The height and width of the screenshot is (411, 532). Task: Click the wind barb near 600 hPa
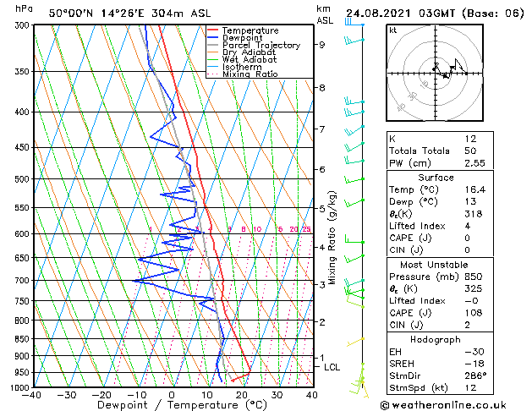point(354,239)
